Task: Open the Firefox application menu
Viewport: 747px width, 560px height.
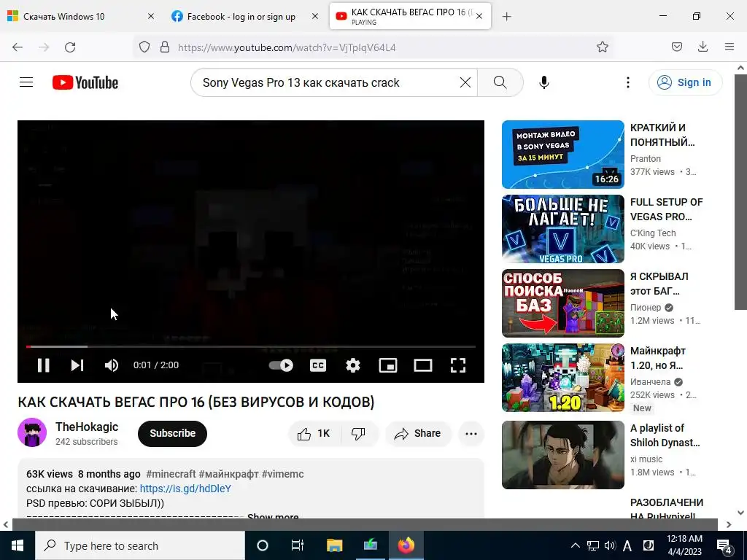Action: point(729,47)
